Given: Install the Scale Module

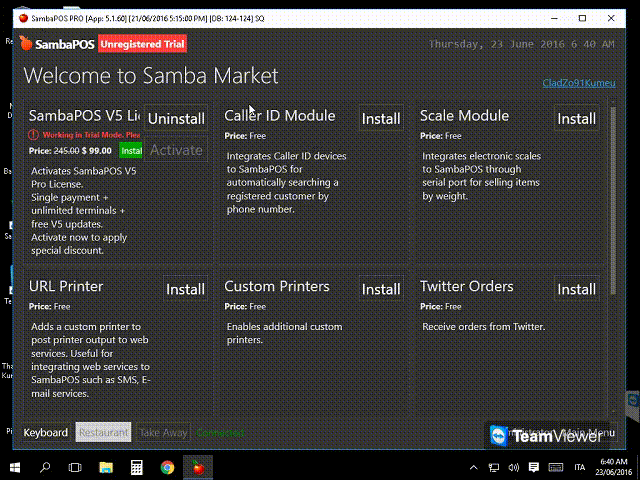Looking at the screenshot, I should [x=576, y=119].
